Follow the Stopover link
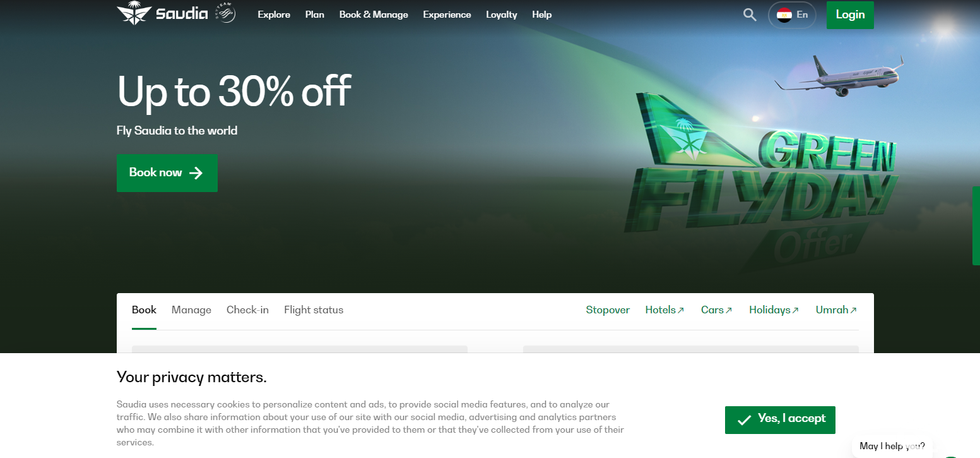Image resolution: width=980 pixels, height=458 pixels. pyautogui.click(x=608, y=310)
